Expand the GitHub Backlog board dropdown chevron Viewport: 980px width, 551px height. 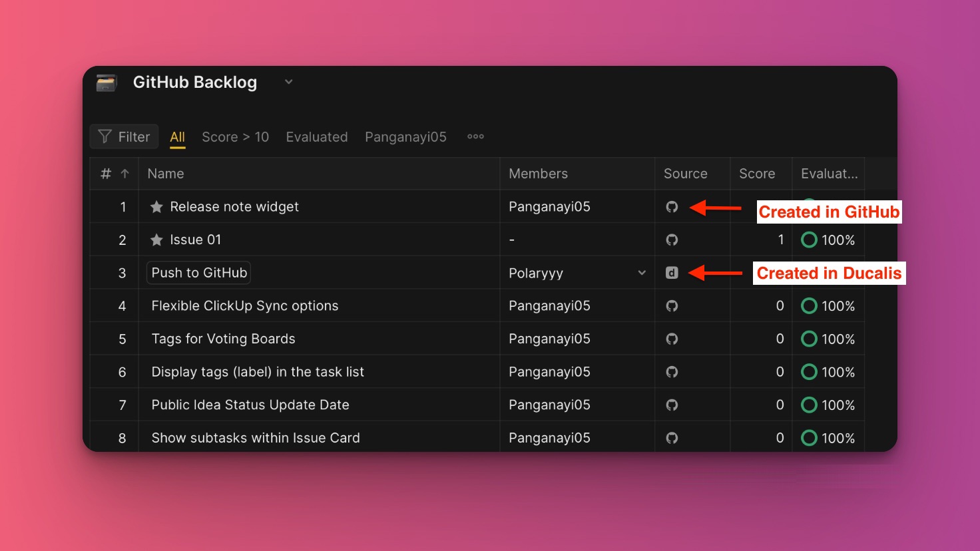click(288, 81)
